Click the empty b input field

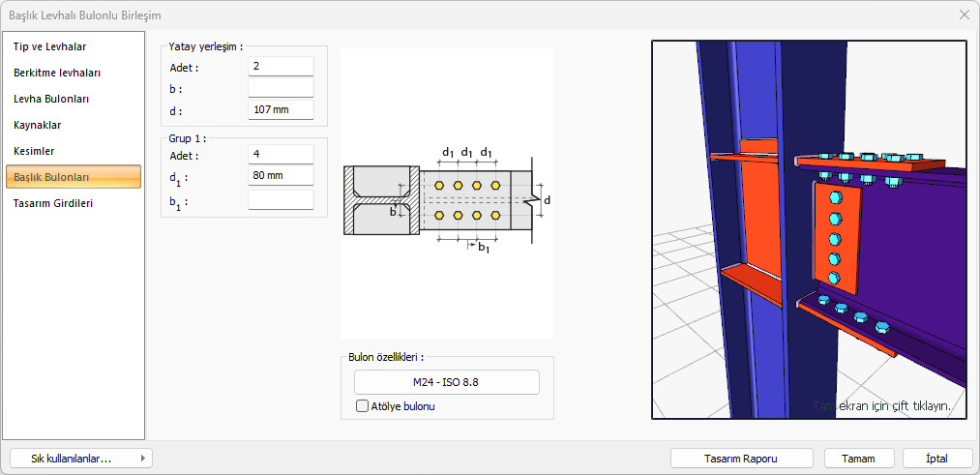tap(281, 88)
